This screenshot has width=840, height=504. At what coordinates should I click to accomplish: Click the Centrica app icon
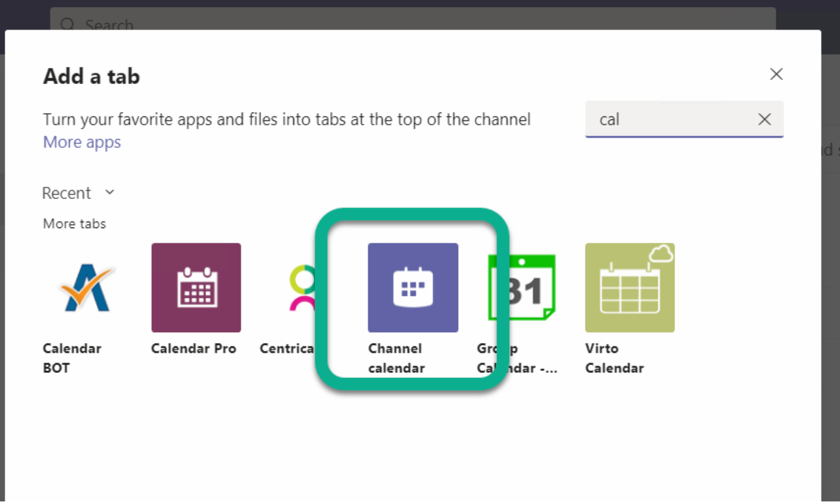(x=304, y=288)
